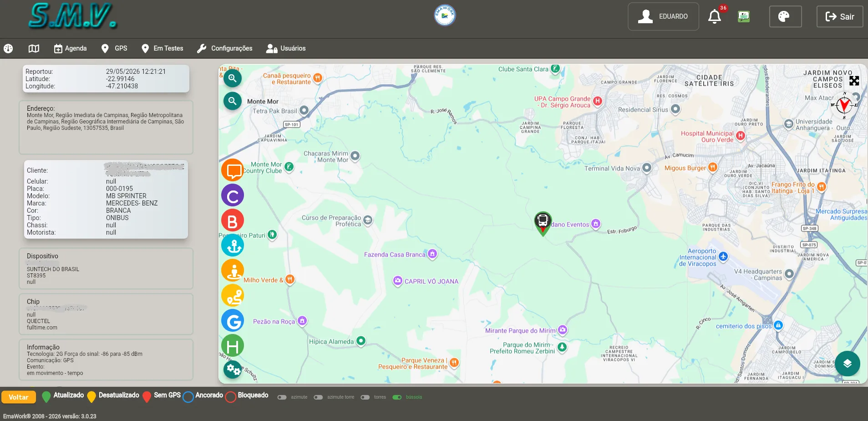
Task: Click the EDUARDO user profile button
Action: tap(663, 16)
